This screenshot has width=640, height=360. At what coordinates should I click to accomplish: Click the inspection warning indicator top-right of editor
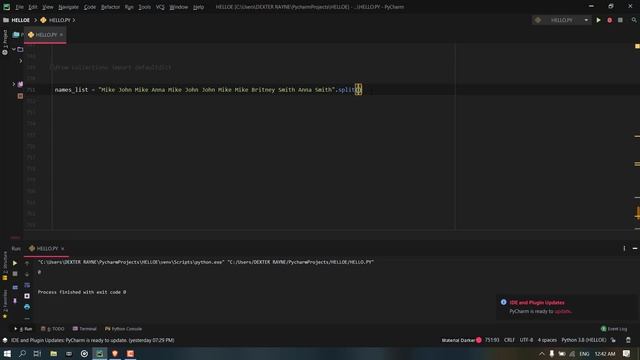(637, 47)
